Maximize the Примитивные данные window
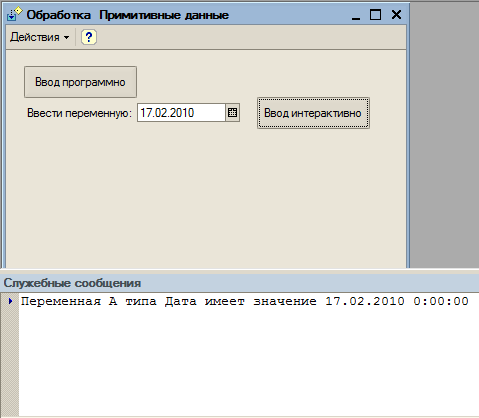 375,15
